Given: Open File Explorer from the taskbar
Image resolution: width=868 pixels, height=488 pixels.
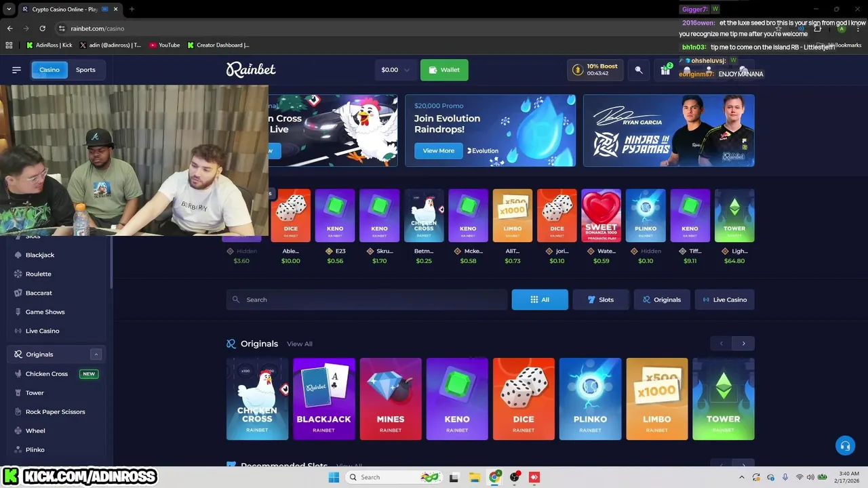Looking at the screenshot, I should [475, 477].
